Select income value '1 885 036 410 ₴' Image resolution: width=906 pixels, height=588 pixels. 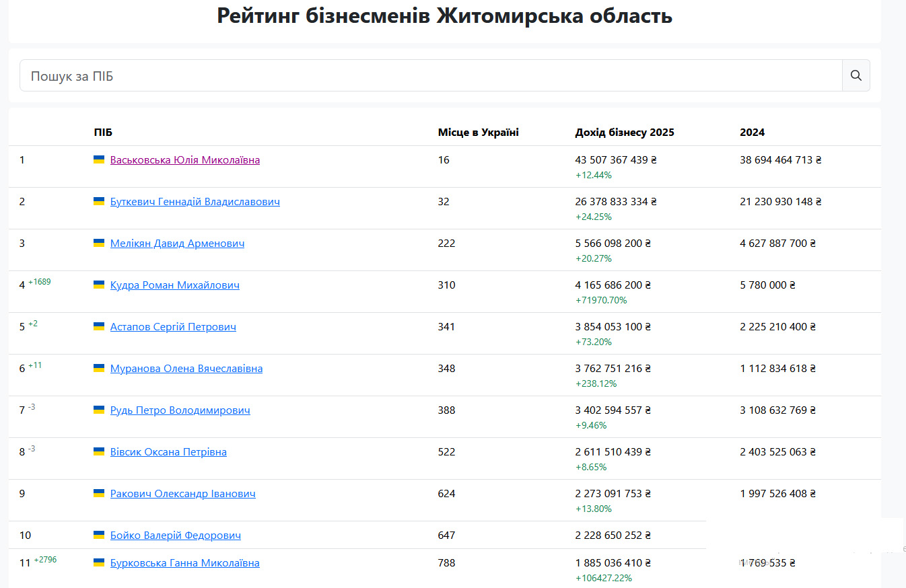tap(613, 563)
